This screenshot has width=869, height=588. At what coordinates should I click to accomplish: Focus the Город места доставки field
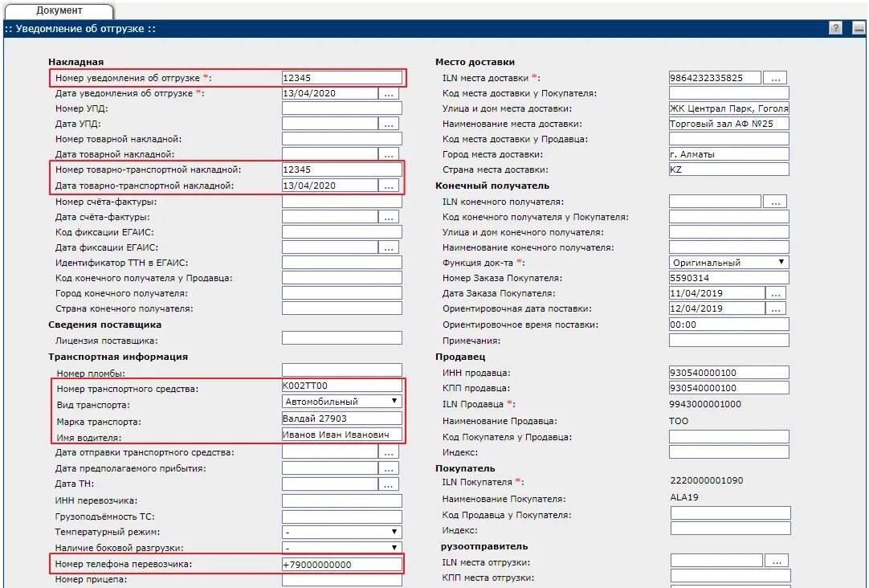[x=728, y=154]
